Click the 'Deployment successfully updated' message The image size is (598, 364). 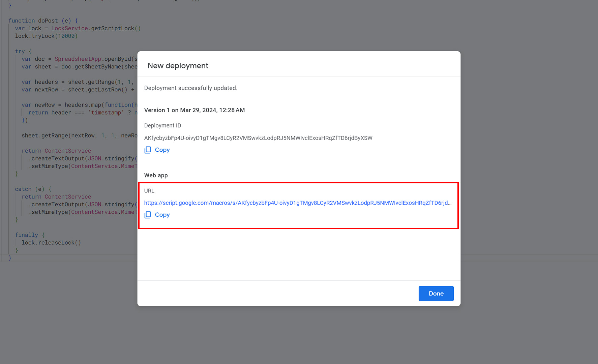[190, 88]
